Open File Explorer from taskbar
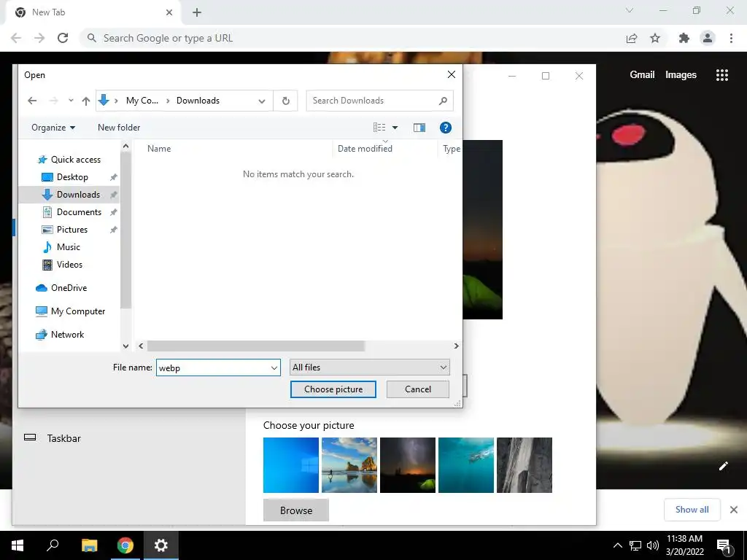The image size is (747, 560). (89, 545)
